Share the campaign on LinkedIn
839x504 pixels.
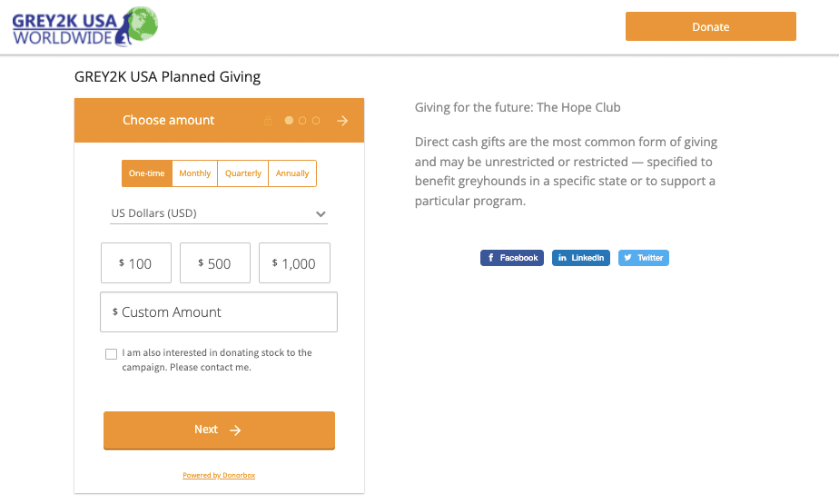pos(581,258)
